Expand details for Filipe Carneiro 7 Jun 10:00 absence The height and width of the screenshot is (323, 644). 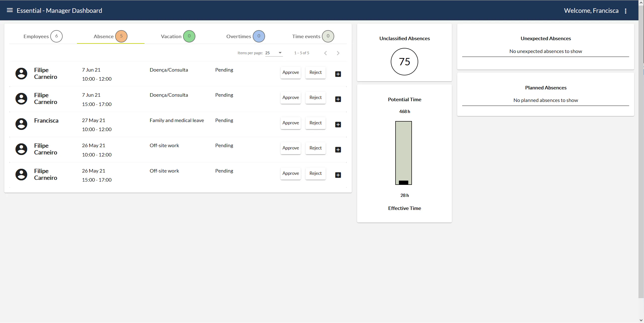tap(338, 74)
